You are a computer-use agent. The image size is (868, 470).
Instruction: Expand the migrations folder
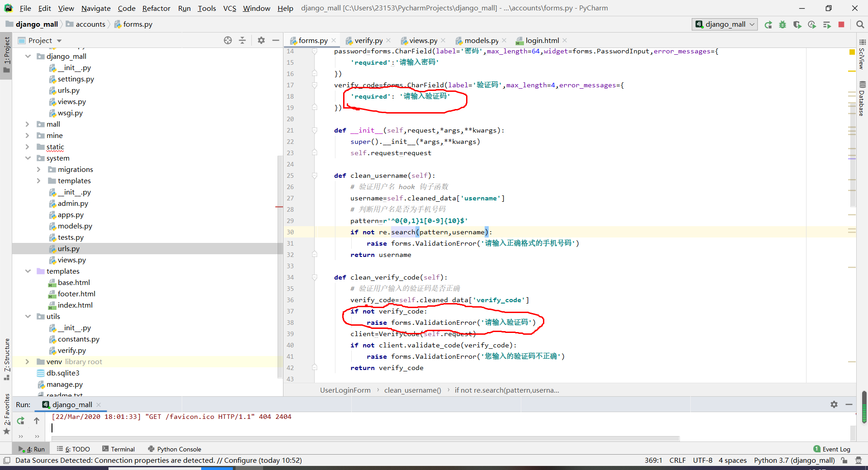click(38, 169)
